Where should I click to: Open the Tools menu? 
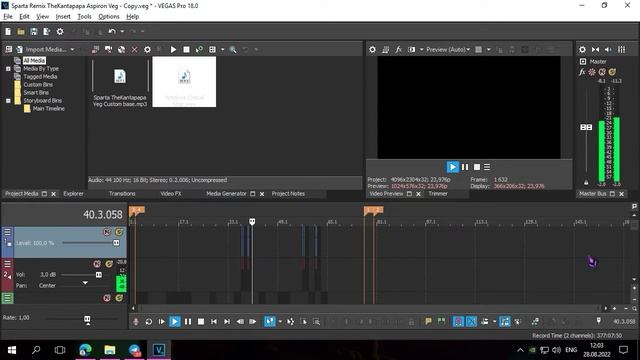(84, 16)
